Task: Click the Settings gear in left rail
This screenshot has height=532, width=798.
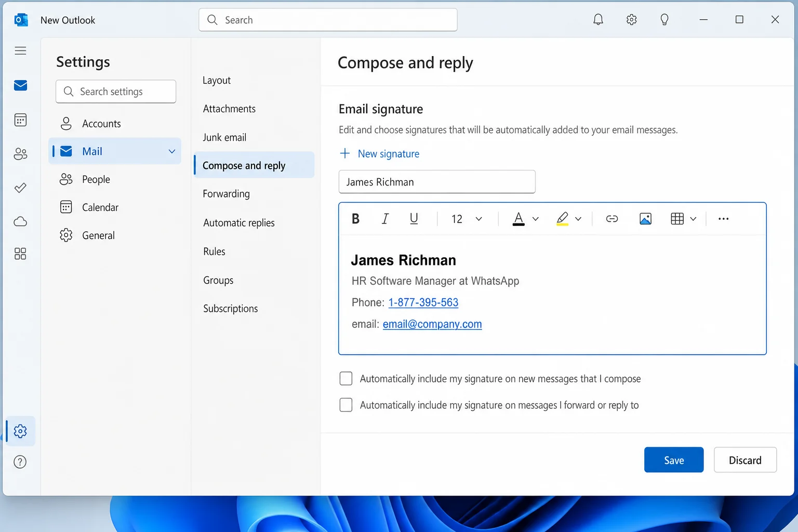Action: point(20,431)
